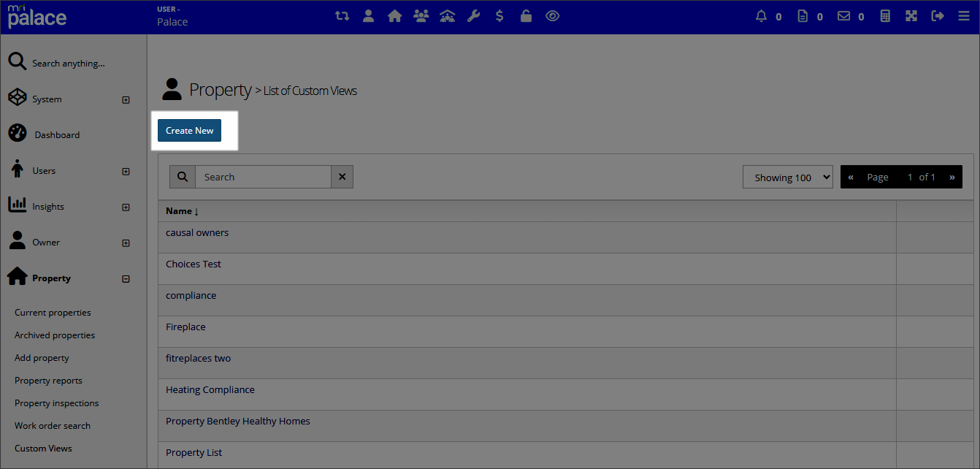Click the Dashboard gauge icon
980x469 pixels.
tap(18, 134)
